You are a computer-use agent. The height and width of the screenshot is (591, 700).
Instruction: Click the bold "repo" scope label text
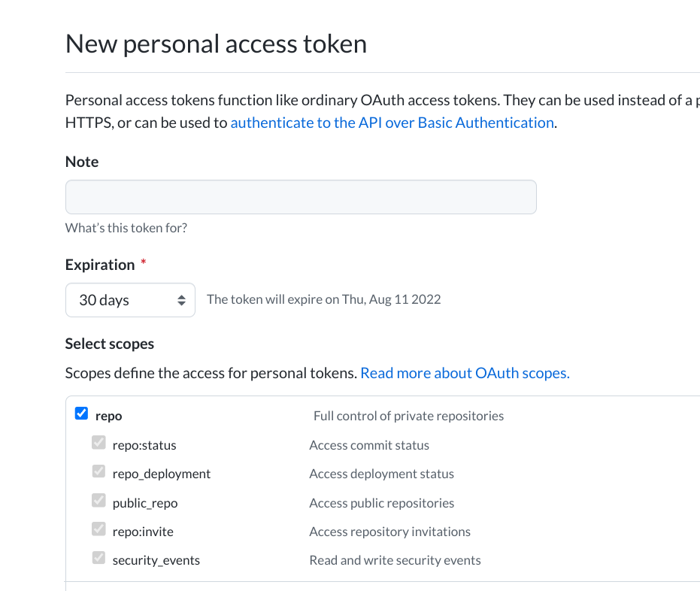point(109,416)
